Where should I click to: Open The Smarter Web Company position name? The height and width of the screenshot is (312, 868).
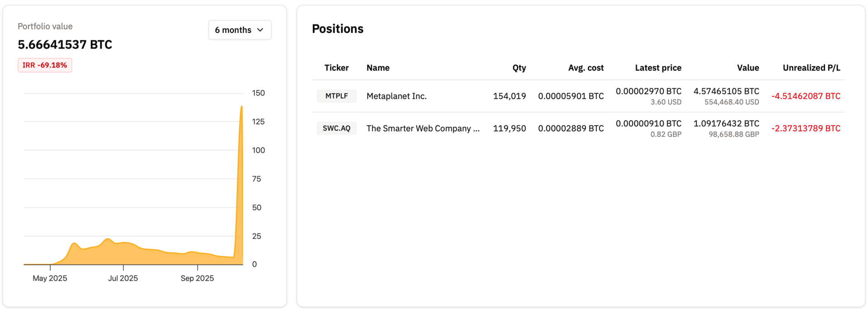pyautogui.click(x=423, y=128)
